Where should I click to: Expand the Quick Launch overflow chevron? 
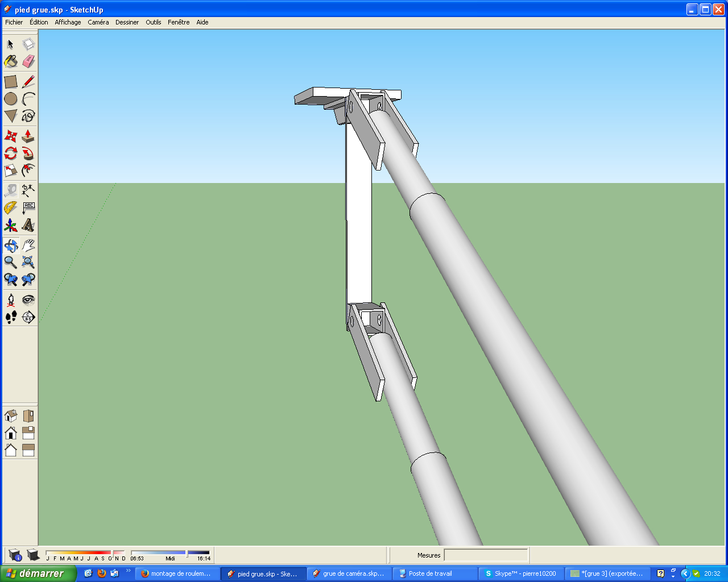129,571
